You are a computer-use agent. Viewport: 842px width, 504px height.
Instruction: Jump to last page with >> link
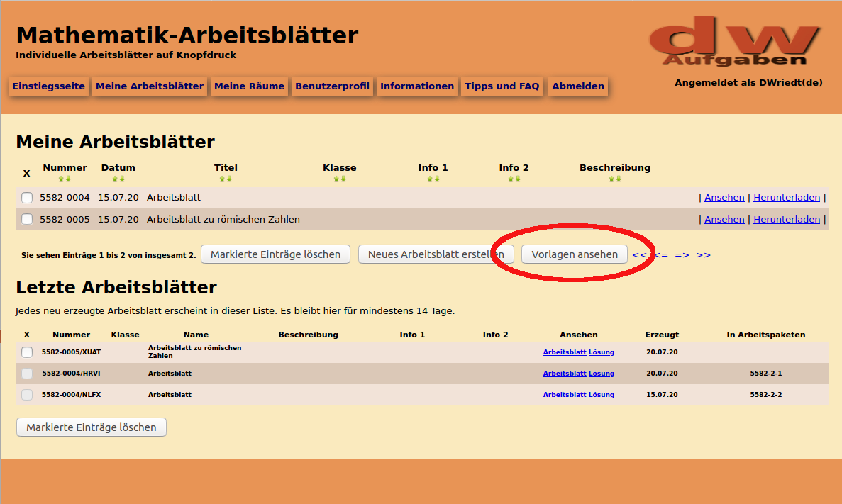point(704,255)
